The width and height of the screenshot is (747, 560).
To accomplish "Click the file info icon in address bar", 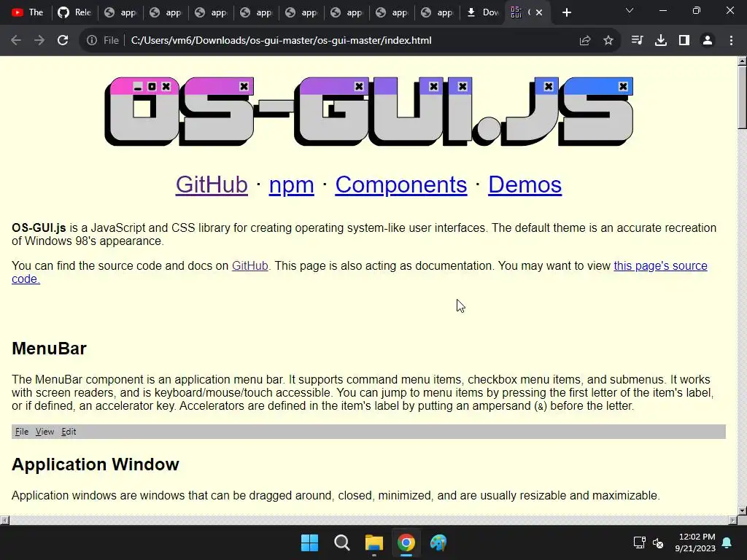I will [91, 41].
